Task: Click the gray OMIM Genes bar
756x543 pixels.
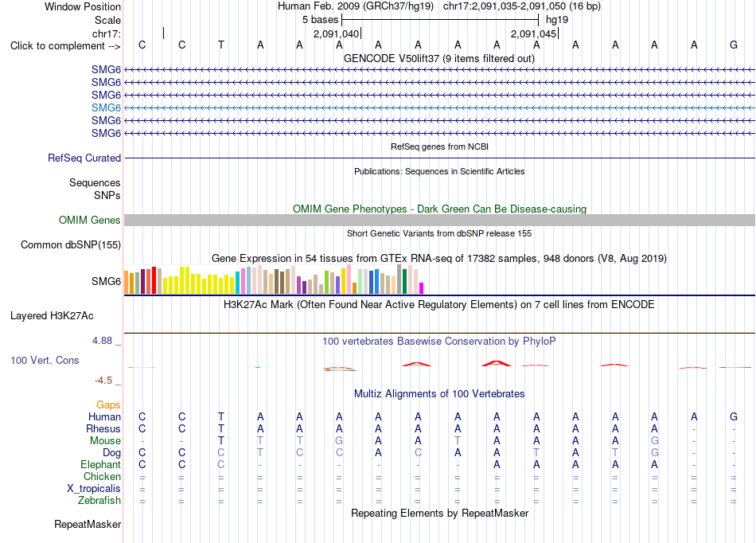Action: click(x=439, y=221)
